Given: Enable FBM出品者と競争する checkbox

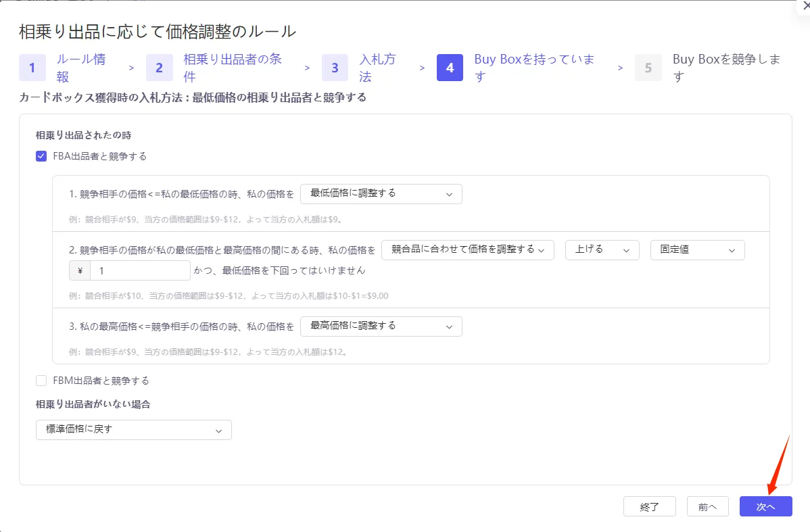Looking at the screenshot, I should [x=41, y=381].
